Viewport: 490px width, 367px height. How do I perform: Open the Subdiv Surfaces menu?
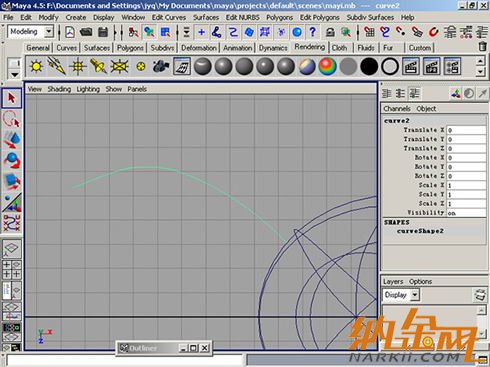[x=370, y=17]
